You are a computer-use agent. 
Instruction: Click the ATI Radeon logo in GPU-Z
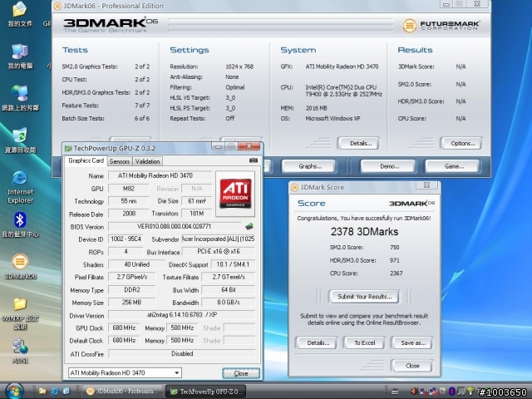[235, 194]
